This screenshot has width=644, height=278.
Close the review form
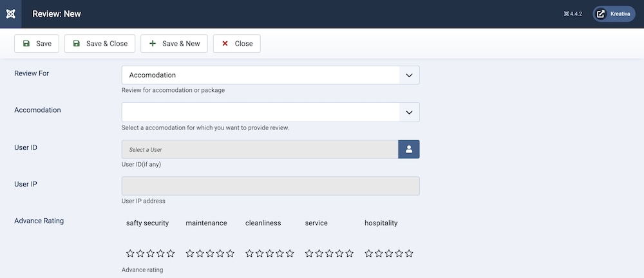click(237, 44)
